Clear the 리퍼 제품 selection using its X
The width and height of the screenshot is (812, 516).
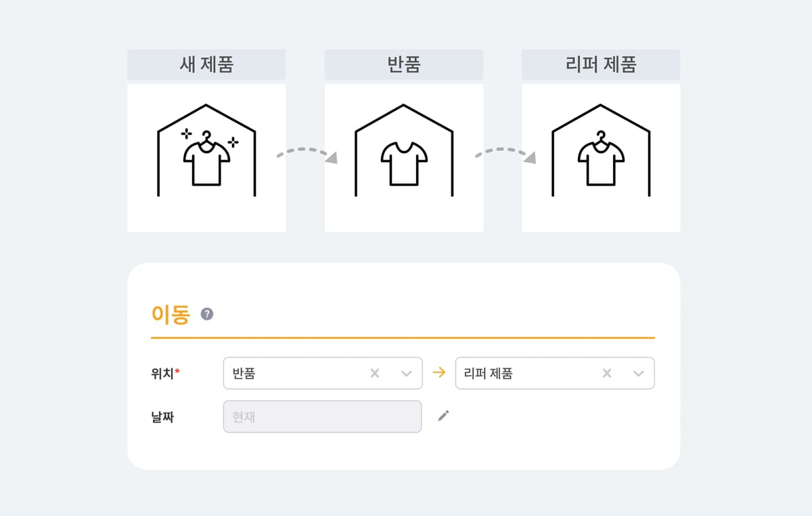tap(606, 372)
